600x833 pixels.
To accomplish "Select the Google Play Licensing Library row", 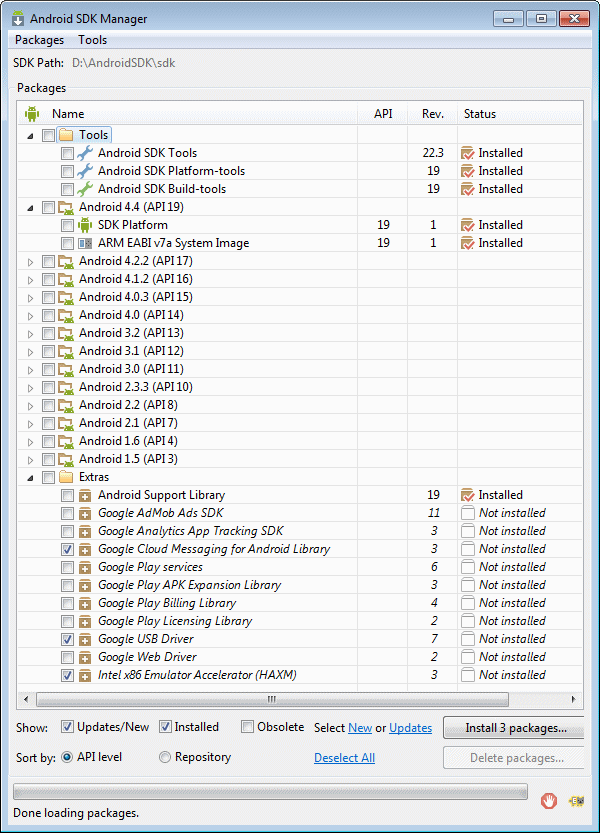I will pyautogui.click(x=301, y=621).
